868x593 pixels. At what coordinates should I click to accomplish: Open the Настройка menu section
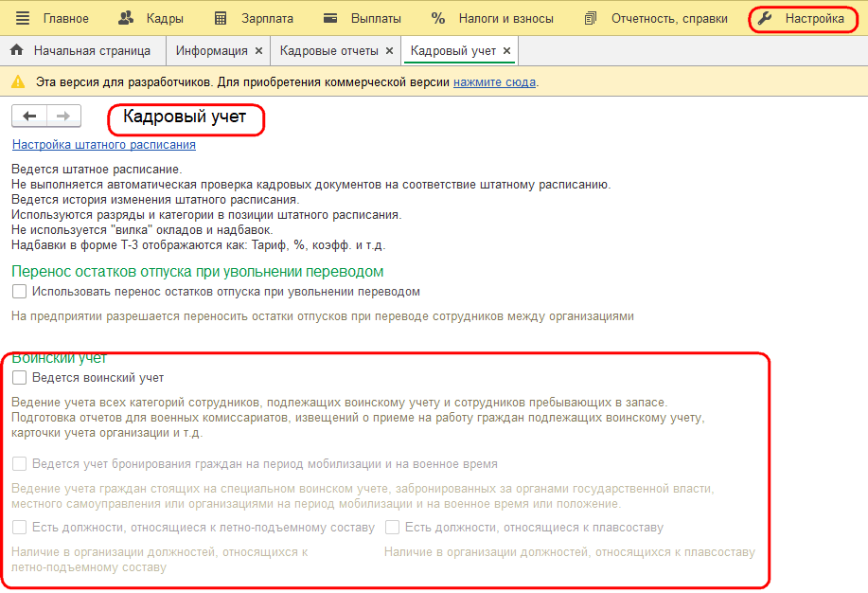[x=814, y=19]
